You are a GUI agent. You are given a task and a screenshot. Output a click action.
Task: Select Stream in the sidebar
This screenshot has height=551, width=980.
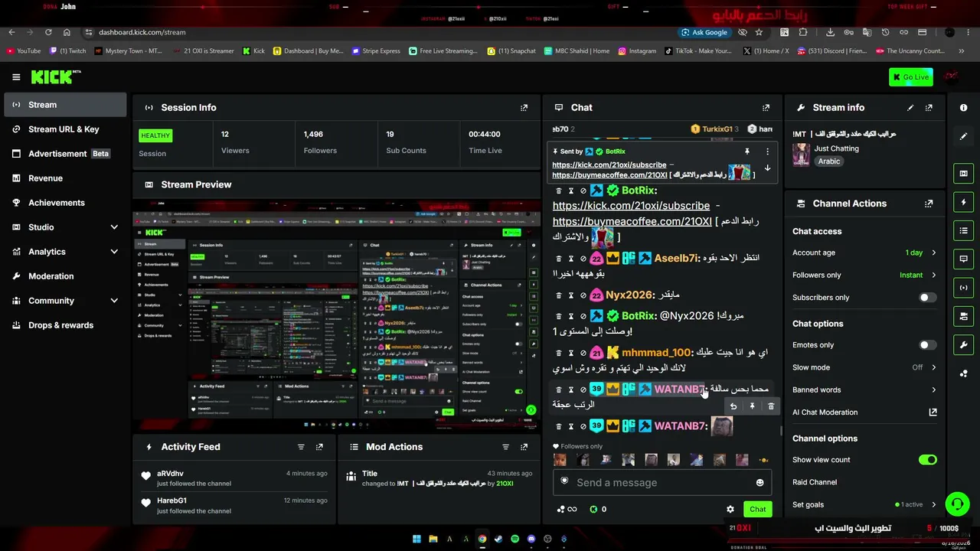(x=65, y=105)
